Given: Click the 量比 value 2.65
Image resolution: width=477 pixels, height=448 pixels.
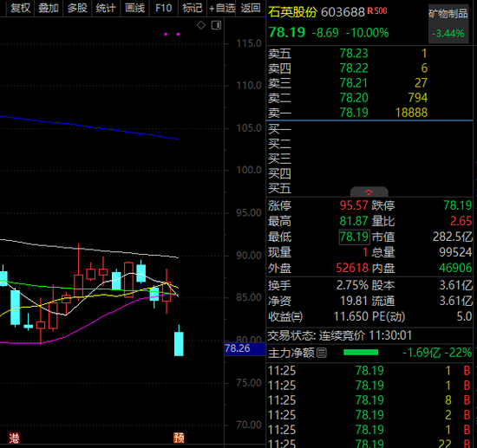Looking at the screenshot, I should pyautogui.click(x=461, y=221).
